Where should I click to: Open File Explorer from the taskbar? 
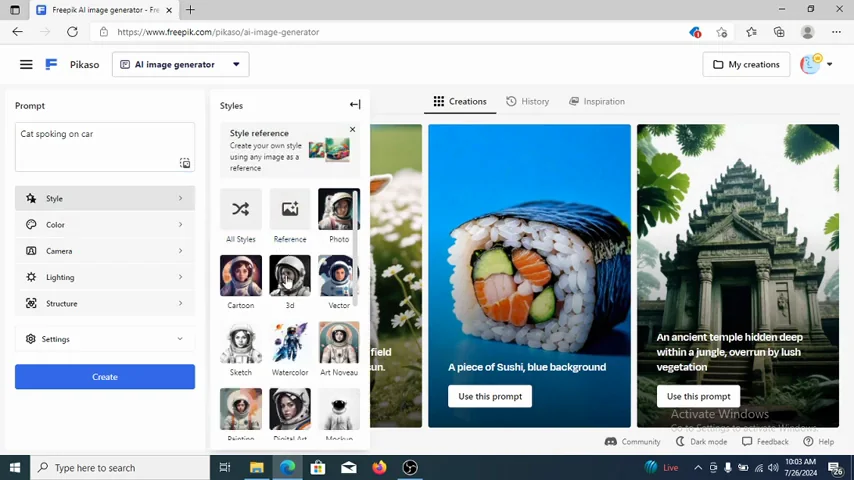[257, 467]
